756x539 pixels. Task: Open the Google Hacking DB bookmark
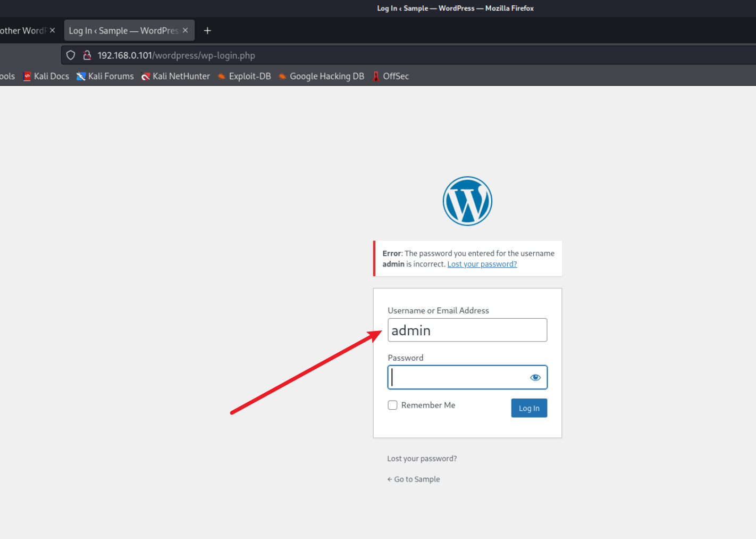pos(321,76)
